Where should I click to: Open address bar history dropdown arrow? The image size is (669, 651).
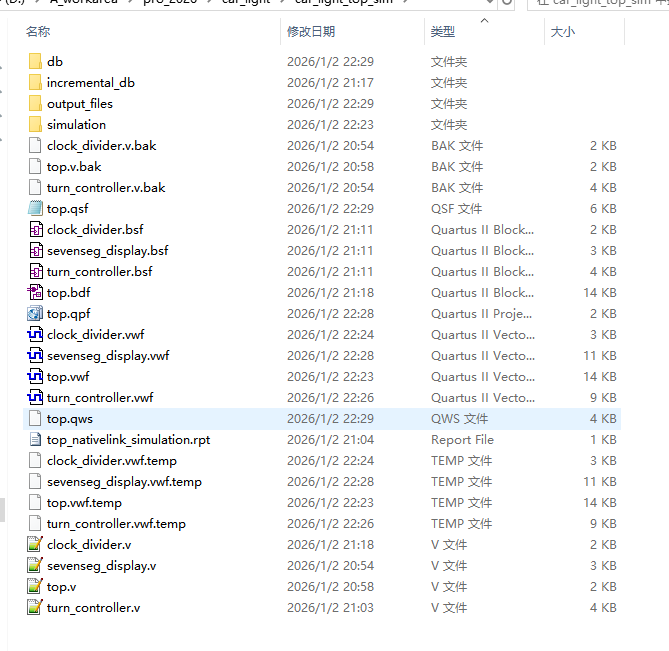tap(489, 2)
